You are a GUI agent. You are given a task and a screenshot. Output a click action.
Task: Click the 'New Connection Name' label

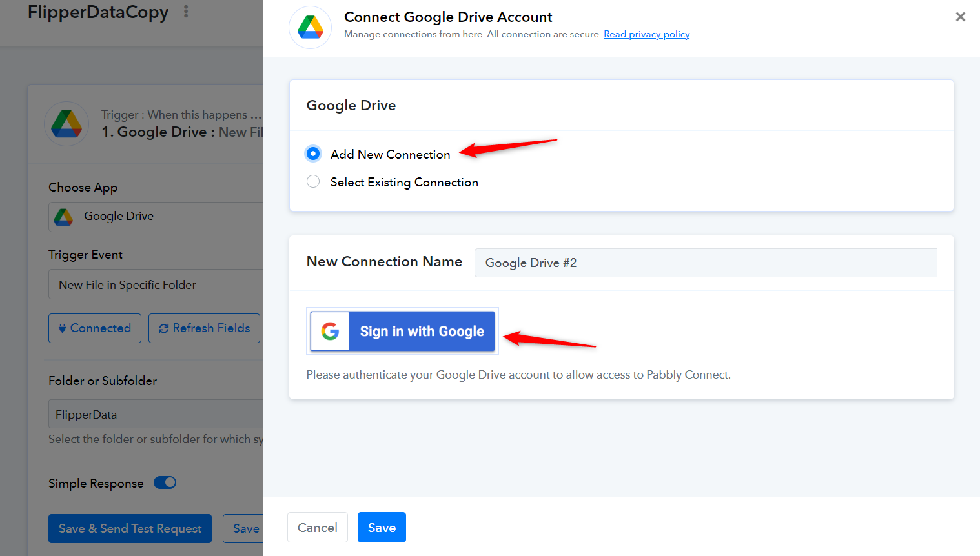coord(384,261)
